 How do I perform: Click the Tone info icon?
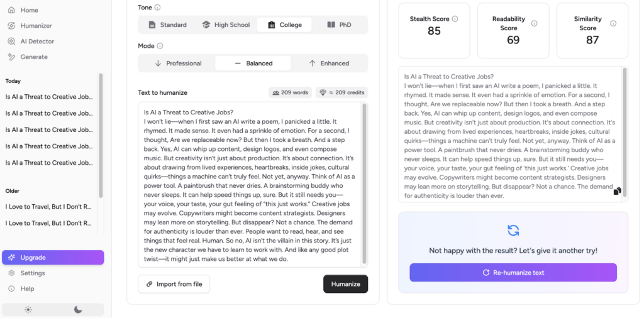point(157,8)
